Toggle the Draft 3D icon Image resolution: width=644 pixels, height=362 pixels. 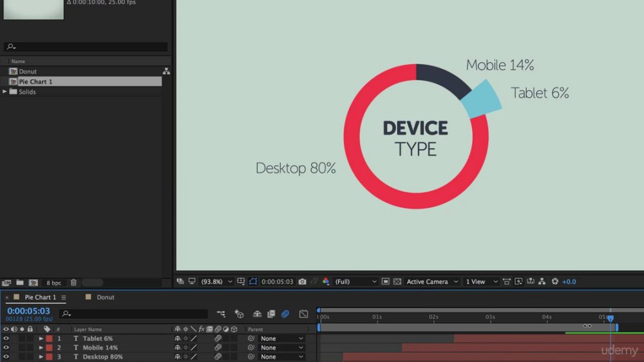tap(239, 314)
